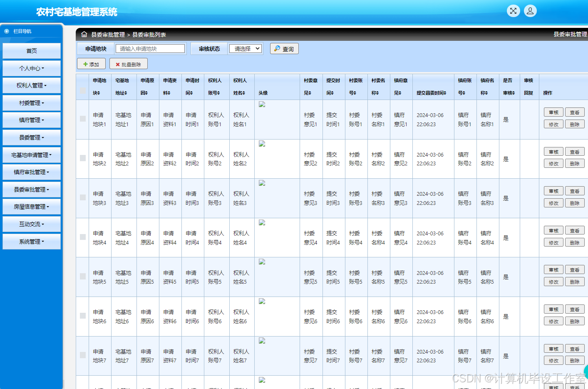Check the checkbox for row 申请地块3

click(x=83, y=197)
